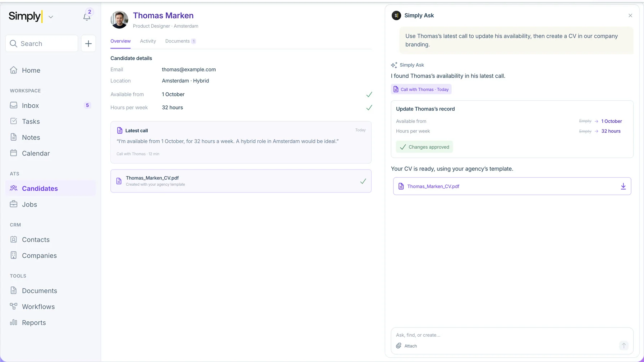644x362 pixels.
Task: Download the CV using the download icon
Action: tap(623, 186)
